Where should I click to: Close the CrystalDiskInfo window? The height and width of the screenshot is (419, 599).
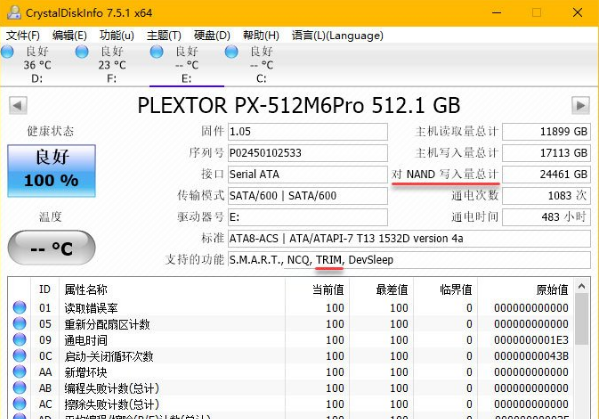point(578,13)
